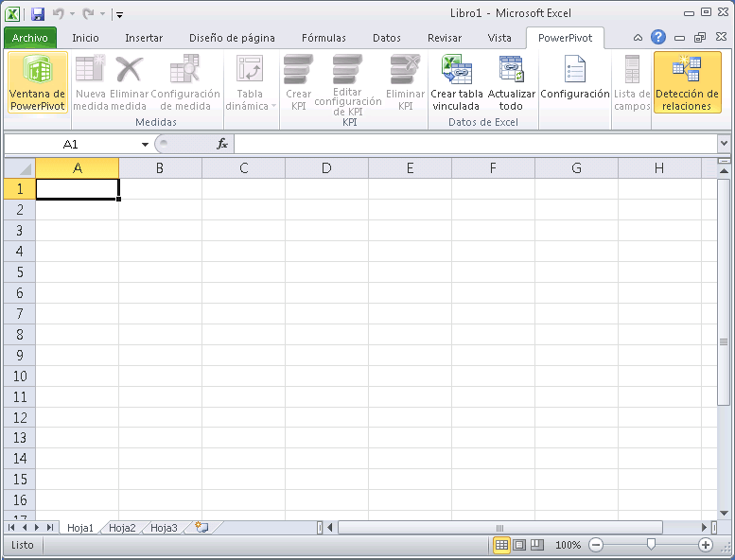Click in the formula bar input

(475, 144)
